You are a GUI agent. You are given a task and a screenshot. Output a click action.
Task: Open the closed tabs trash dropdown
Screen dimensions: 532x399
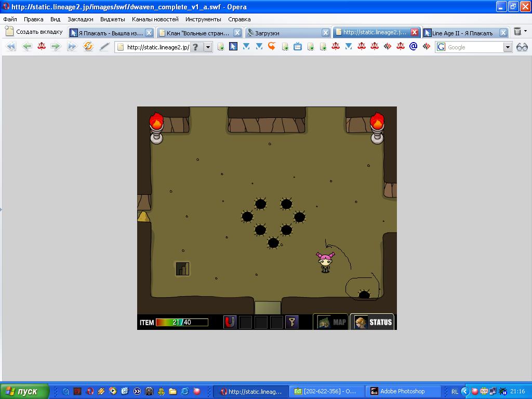coord(520,32)
